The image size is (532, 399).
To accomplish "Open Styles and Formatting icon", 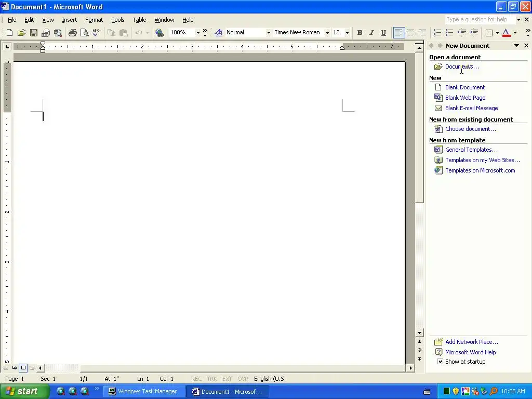I will (x=219, y=33).
